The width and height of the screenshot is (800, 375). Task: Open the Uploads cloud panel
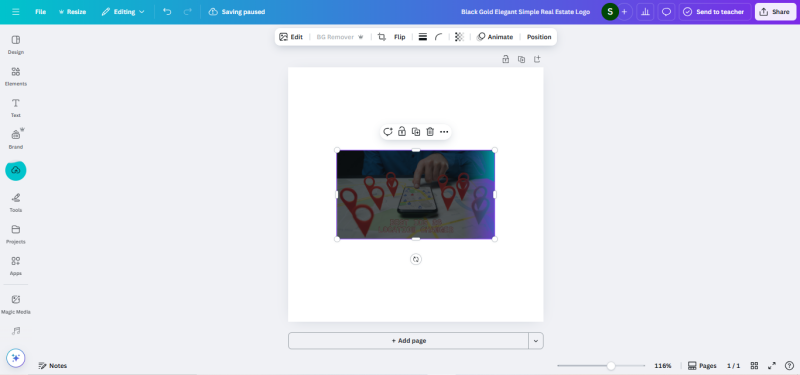16,170
